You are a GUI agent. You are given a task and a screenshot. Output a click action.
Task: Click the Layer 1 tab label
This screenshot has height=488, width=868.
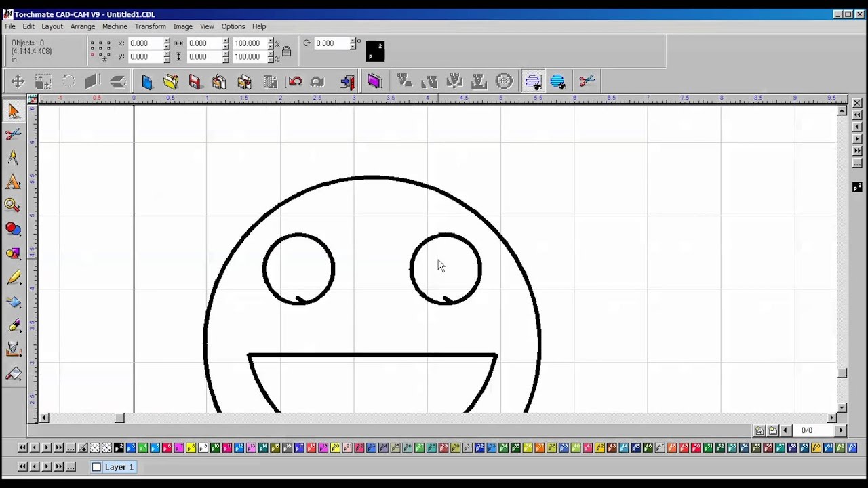pyautogui.click(x=119, y=466)
